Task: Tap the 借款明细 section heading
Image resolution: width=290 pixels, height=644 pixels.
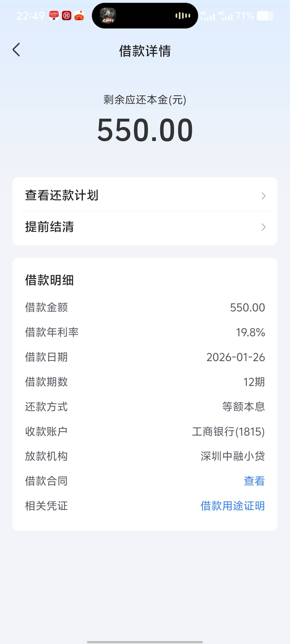Action: 49,280
